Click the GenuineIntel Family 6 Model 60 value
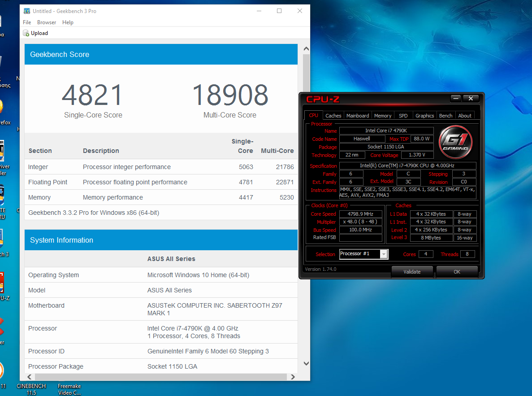The width and height of the screenshot is (532, 396). click(208, 351)
